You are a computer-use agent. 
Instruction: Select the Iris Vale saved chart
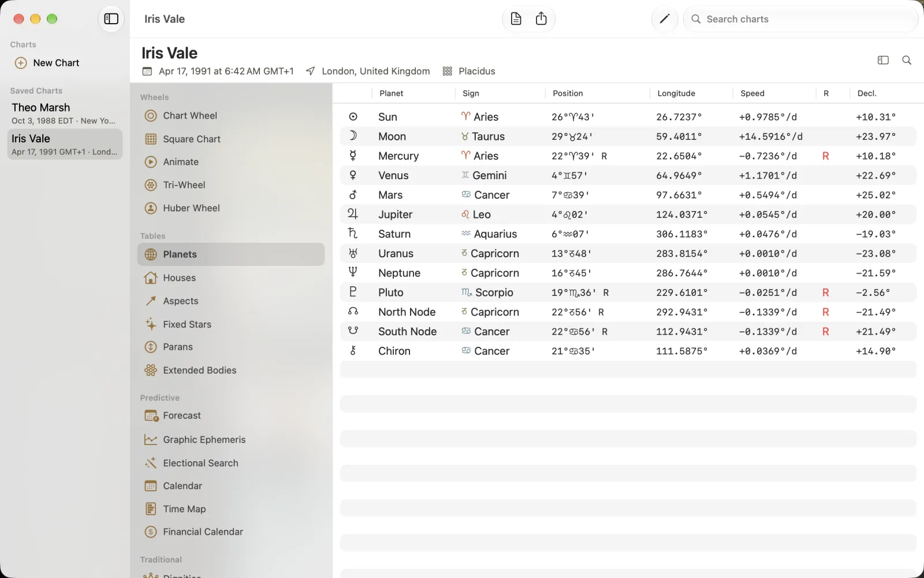pos(65,144)
